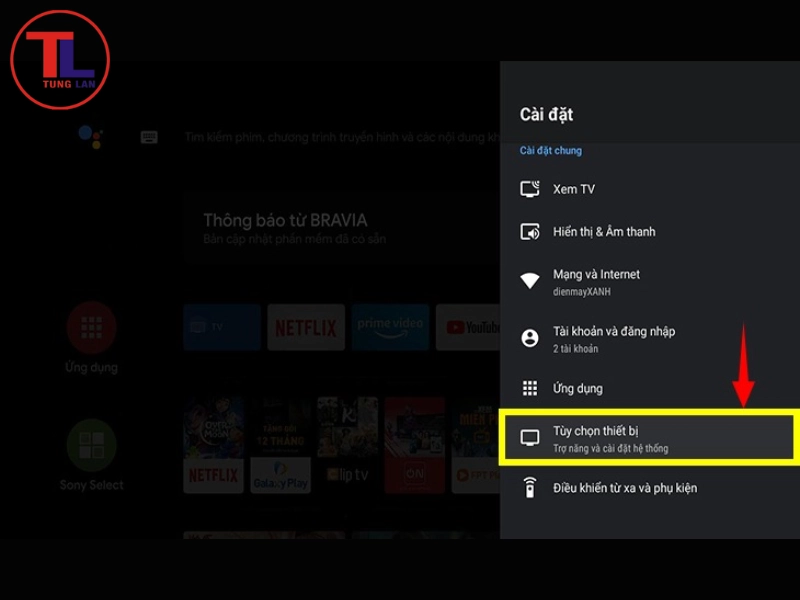
Task: Open the Xem TV settings icon
Action: pyautogui.click(x=531, y=189)
